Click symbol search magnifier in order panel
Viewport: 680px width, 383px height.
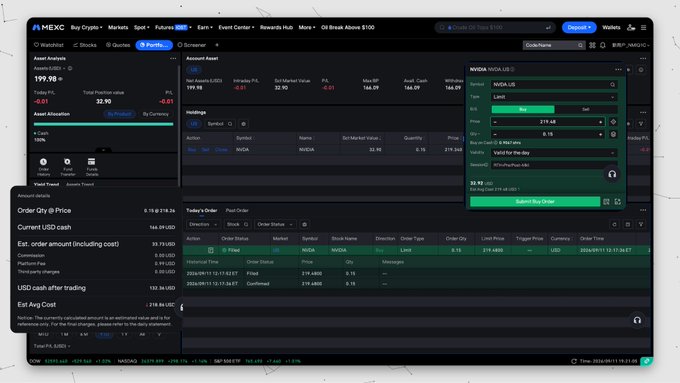(x=612, y=85)
